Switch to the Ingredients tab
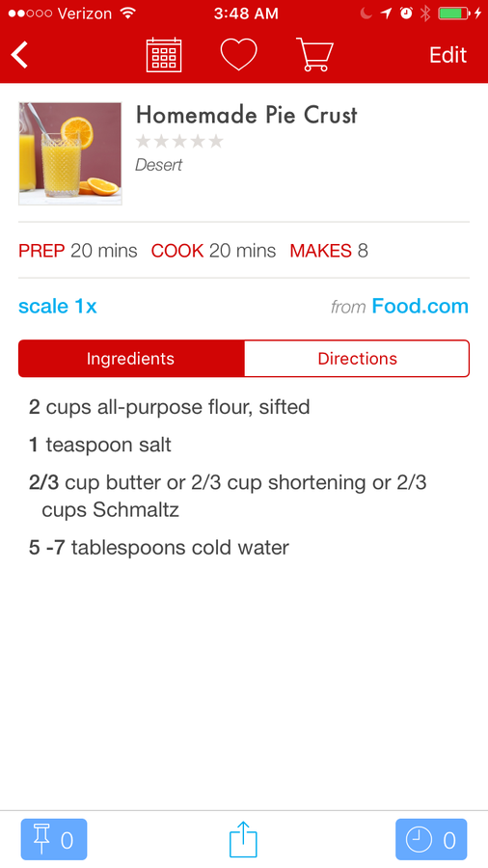Screen dimensions: 488x868 (x=131, y=358)
